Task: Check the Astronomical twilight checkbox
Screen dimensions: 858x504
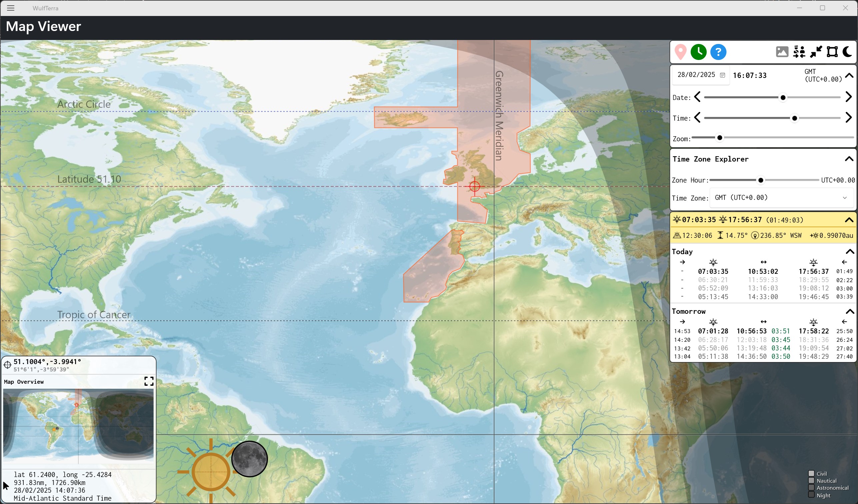Action: pyautogui.click(x=811, y=488)
